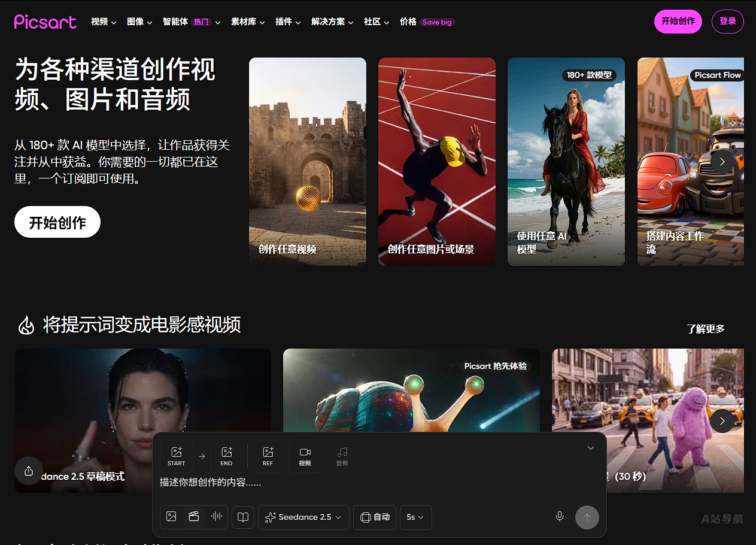Viewport: 756px width, 545px height.
Task: Open the 自动 aspect ratio selector
Action: pyautogui.click(x=375, y=517)
